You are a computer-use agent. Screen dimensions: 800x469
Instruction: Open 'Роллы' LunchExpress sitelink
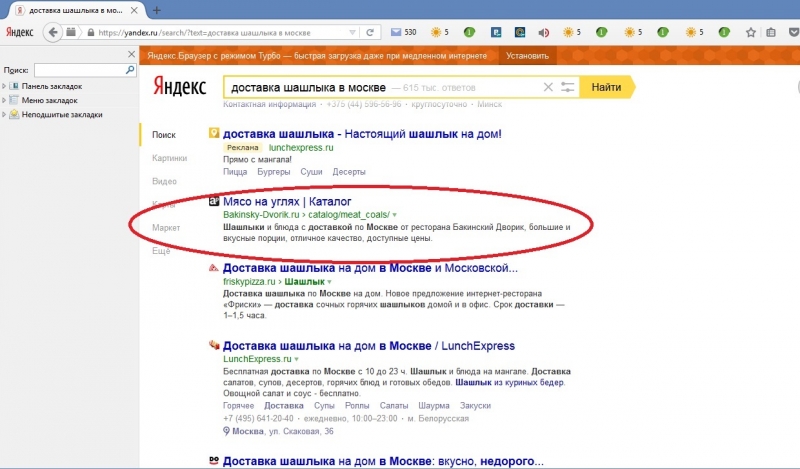(x=357, y=406)
